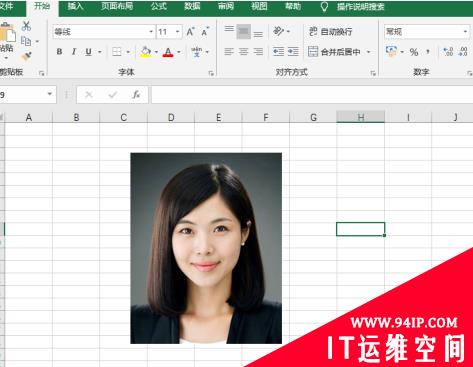The image size is (473, 367).
Task: Apply yellow fill color bucket
Action: pos(146,52)
